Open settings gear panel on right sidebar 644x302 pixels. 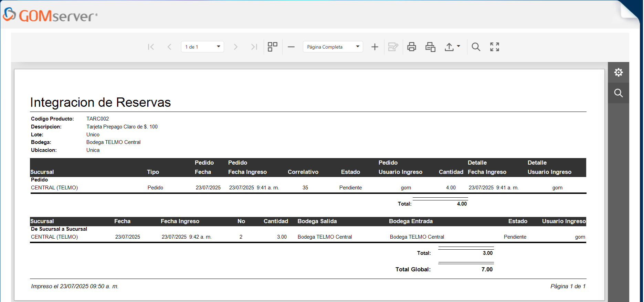coord(619,72)
